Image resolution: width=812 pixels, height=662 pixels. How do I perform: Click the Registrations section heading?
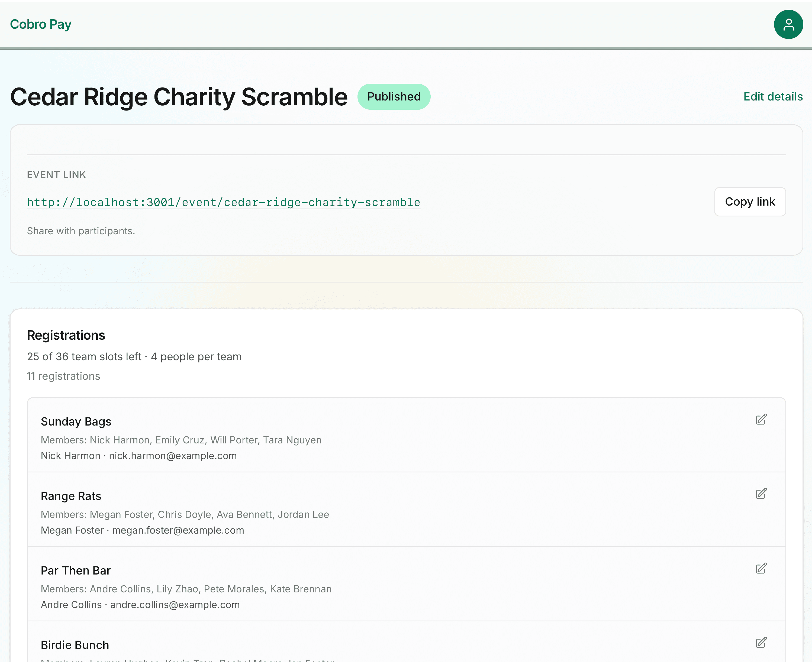(x=66, y=335)
